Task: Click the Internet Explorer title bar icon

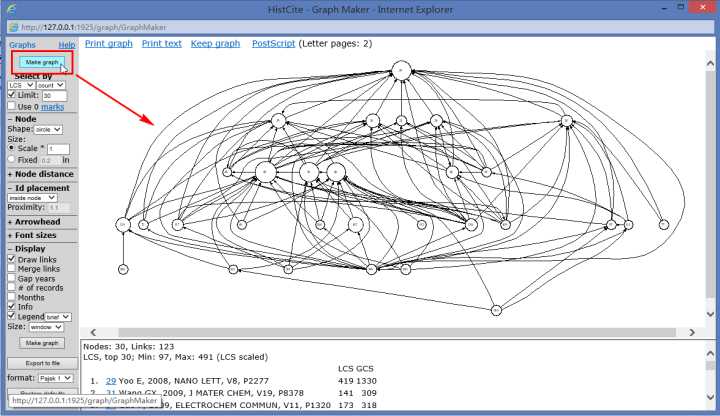Action: [x=11, y=9]
